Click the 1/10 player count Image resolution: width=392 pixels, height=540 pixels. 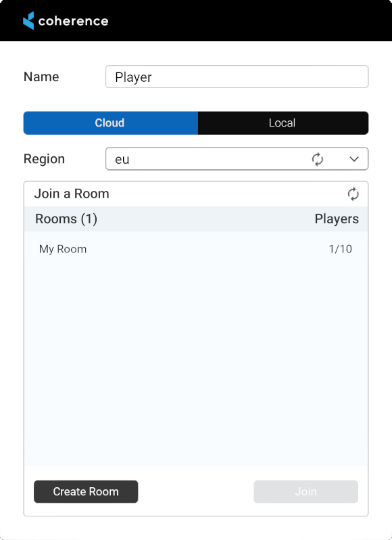coord(341,249)
